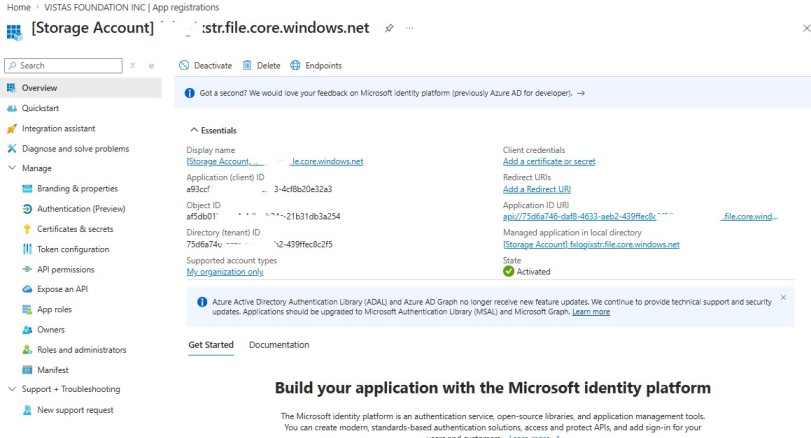This screenshot has width=811, height=438.
Task: Click the Manifest icon
Action: 27,370
